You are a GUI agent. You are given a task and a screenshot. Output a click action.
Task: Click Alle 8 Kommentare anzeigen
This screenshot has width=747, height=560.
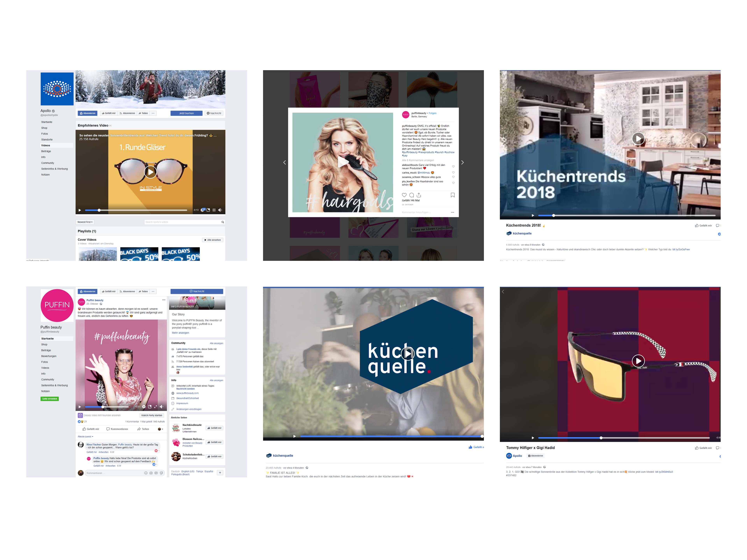click(418, 160)
